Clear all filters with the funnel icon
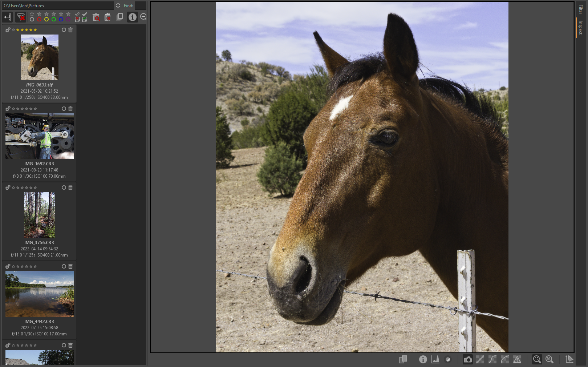The image size is (588, 367). 21,17
